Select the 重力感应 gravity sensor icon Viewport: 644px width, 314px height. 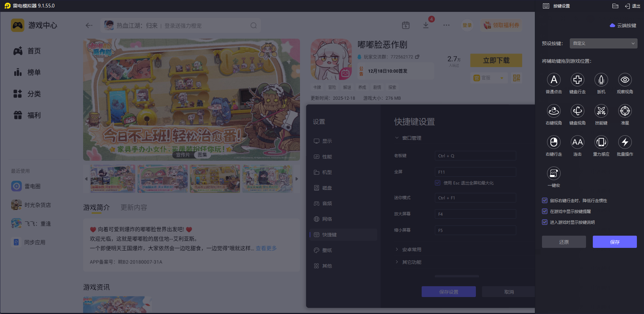click(601, 142)
